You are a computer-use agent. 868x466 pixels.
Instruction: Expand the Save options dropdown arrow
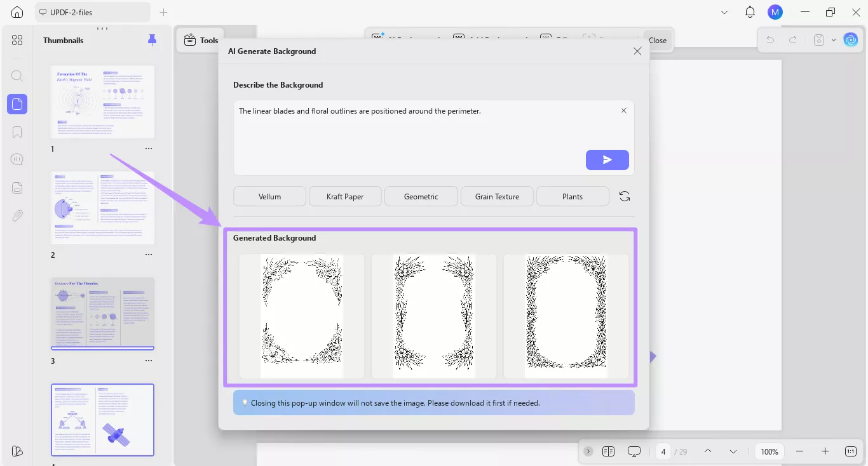click(833, 40)
